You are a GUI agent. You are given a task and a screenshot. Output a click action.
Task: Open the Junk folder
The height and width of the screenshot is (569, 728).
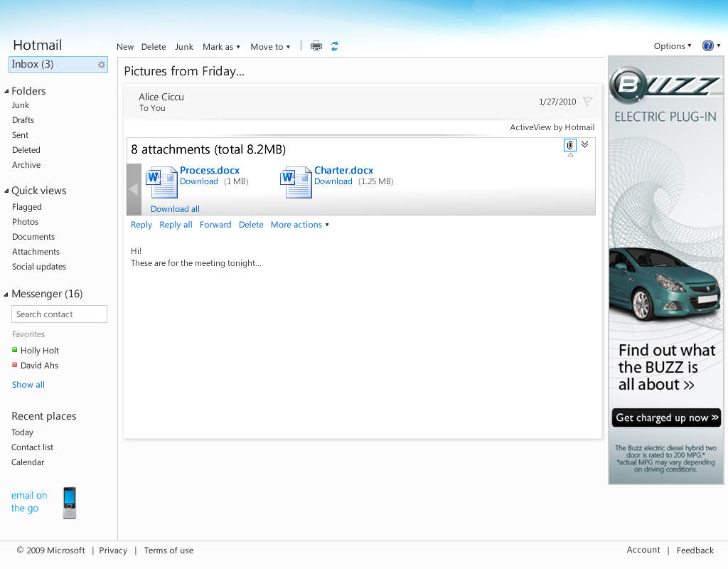pyautogui.click(x=21, y=105)
